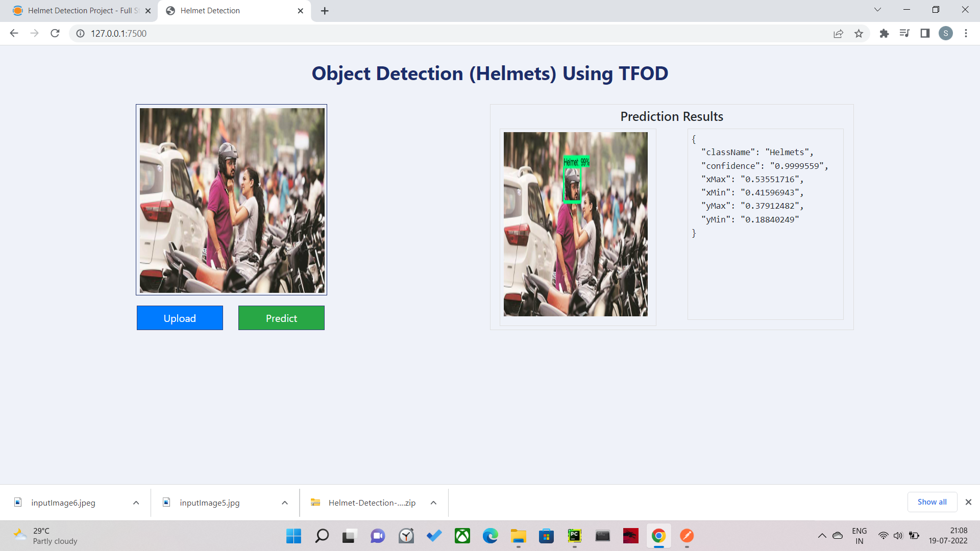Click the site information icon

(80, 33)
